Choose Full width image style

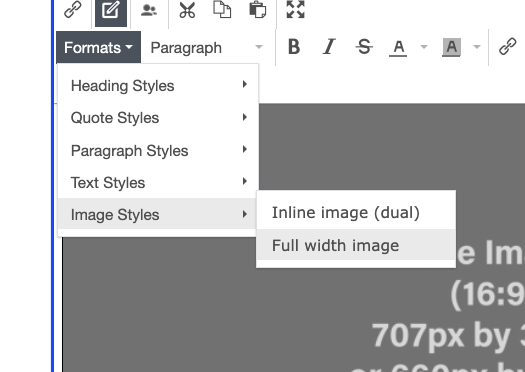point(356,245)
